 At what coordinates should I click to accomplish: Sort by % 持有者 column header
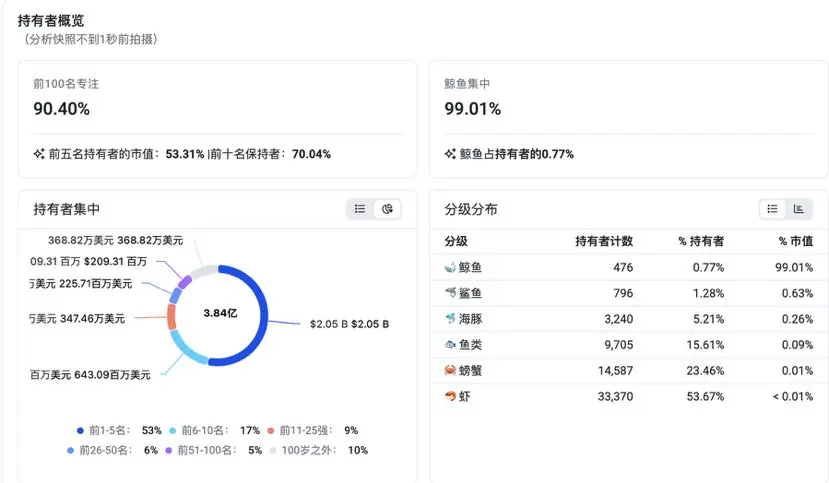click(x=701, y=242)
